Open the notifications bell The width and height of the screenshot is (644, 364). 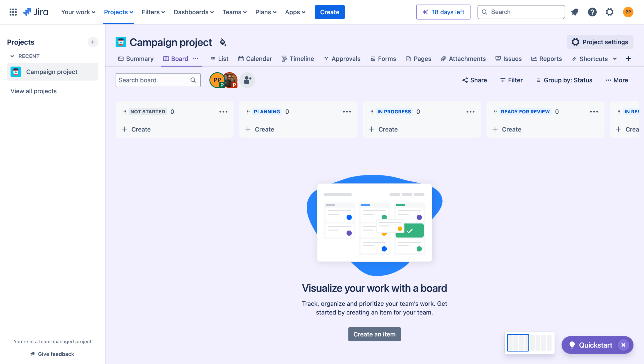click(x=575, y=12)
